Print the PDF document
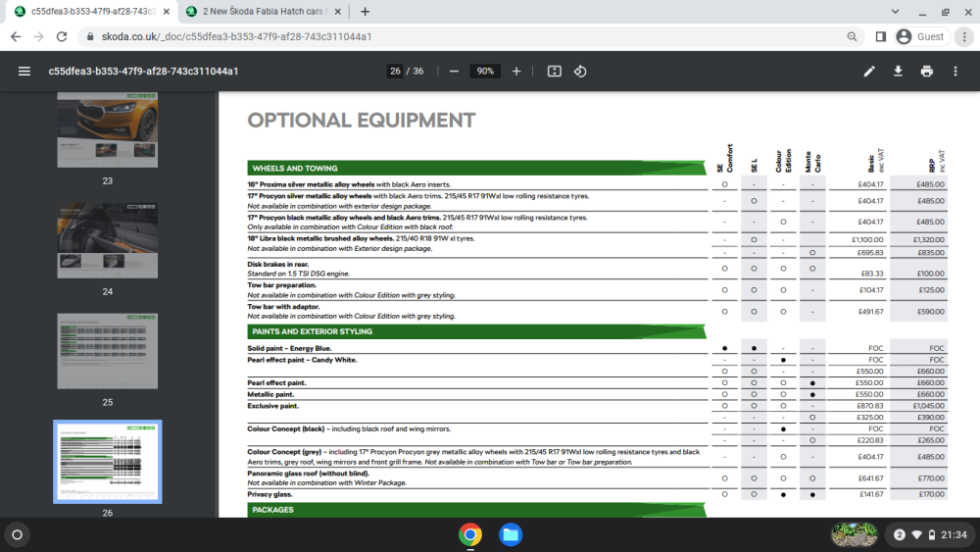Viewport: 980px width, 552px height. pos(926,72)
